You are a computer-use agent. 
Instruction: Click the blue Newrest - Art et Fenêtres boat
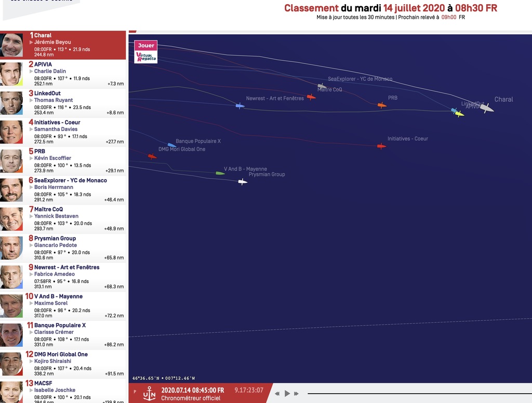point(240,106)
